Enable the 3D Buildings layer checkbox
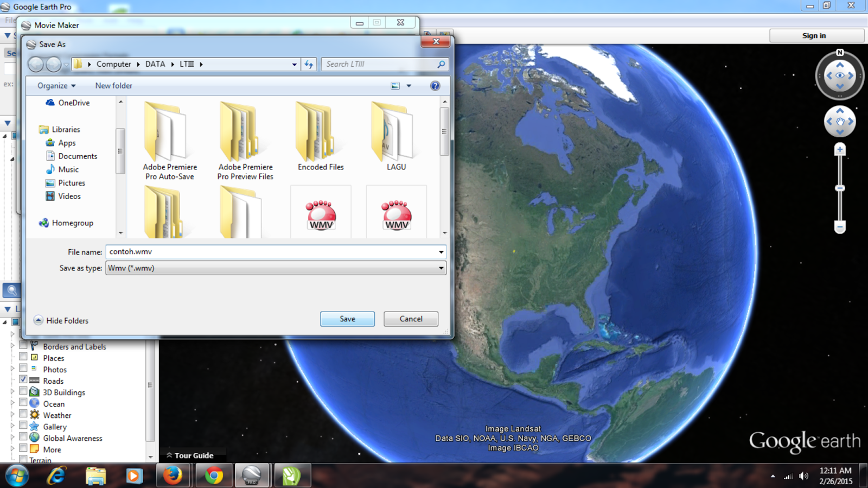868x488 pixels. pos(23,391)
